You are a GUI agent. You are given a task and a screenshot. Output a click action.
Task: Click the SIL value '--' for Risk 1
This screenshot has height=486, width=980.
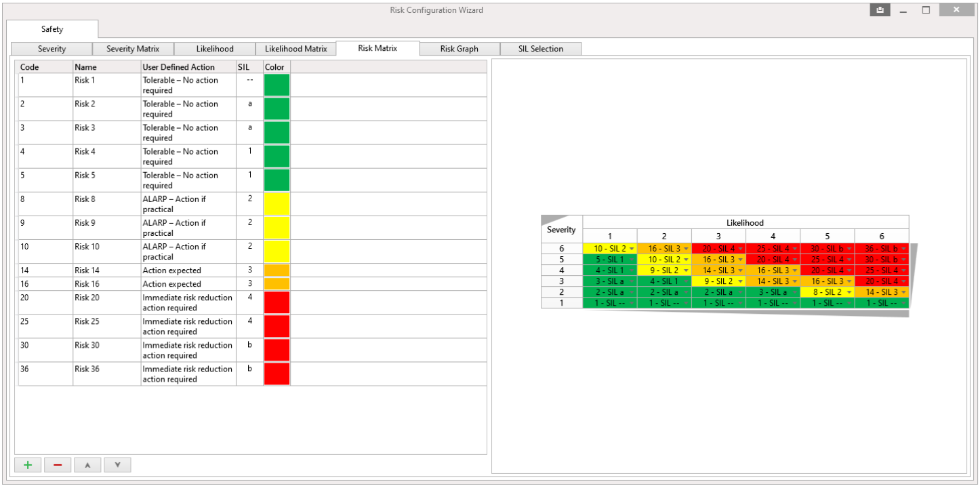[x=249, y=79]
